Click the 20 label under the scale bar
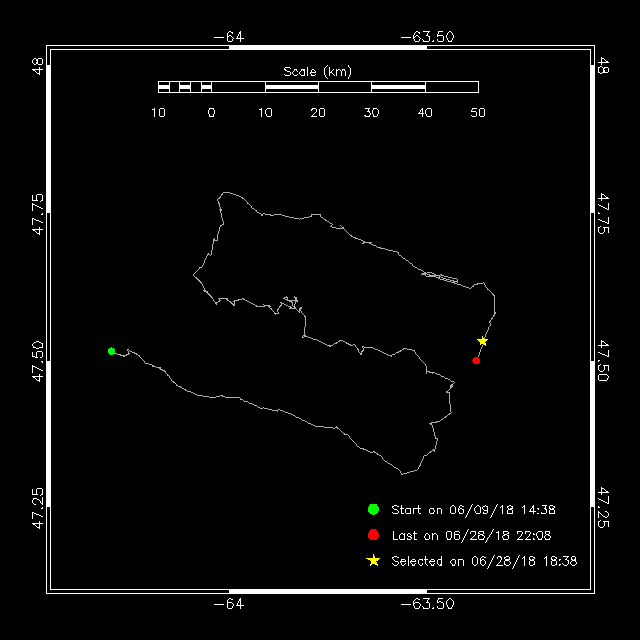 pyautogui.click(x=318, y=112)
